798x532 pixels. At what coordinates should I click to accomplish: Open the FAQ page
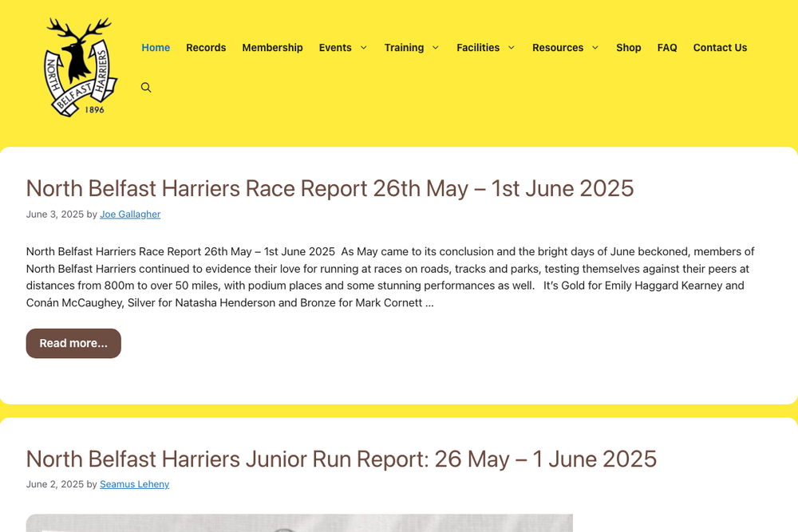point(667,47)
